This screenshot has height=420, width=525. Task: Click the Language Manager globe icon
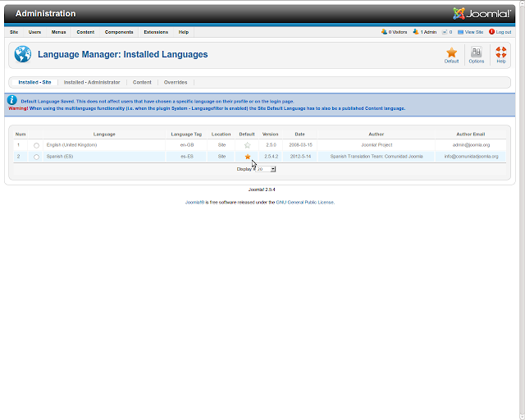23,54
